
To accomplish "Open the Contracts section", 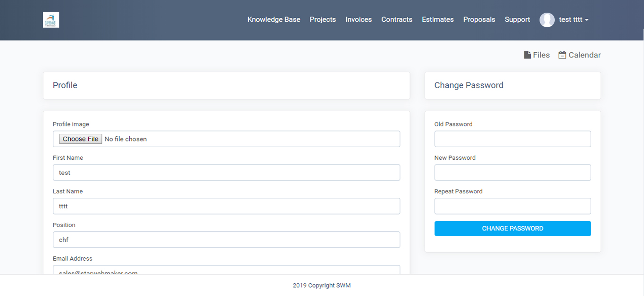I will click(397, 20).
